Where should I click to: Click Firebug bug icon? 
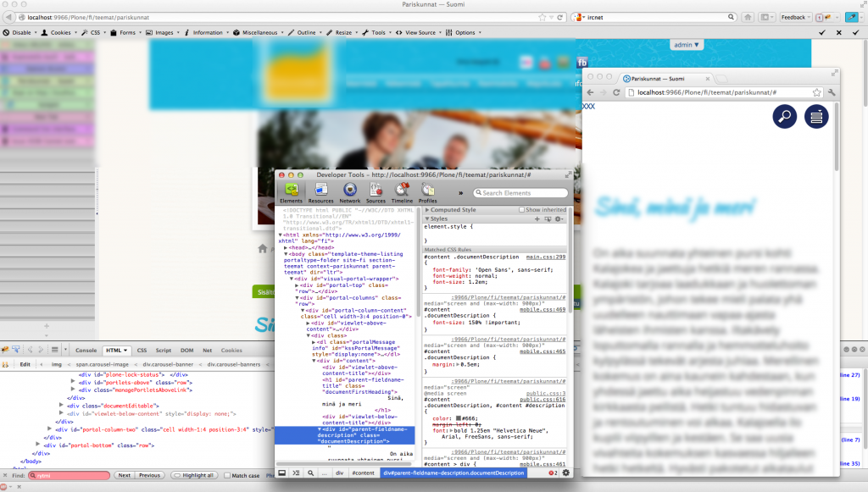[x=5, y=350]
